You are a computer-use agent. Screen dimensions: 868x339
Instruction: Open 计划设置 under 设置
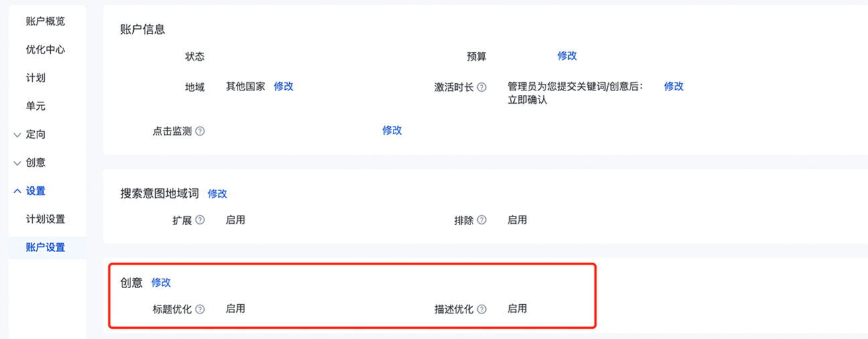pyautogui.click(x=46, y=219)
